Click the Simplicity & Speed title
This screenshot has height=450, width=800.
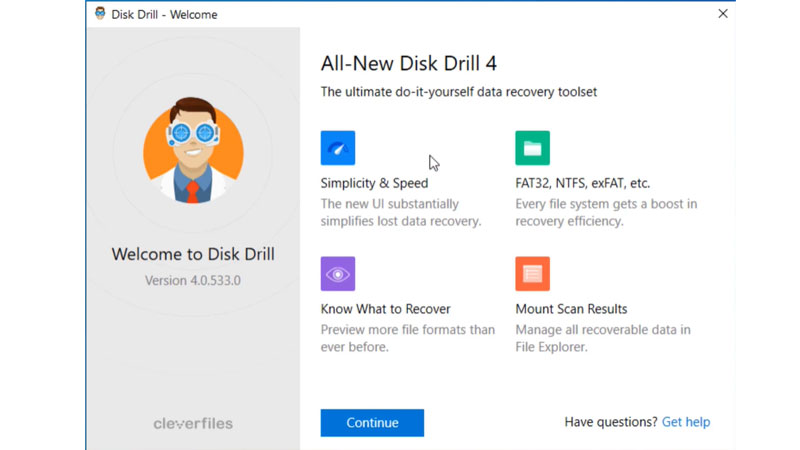point(374,183)
